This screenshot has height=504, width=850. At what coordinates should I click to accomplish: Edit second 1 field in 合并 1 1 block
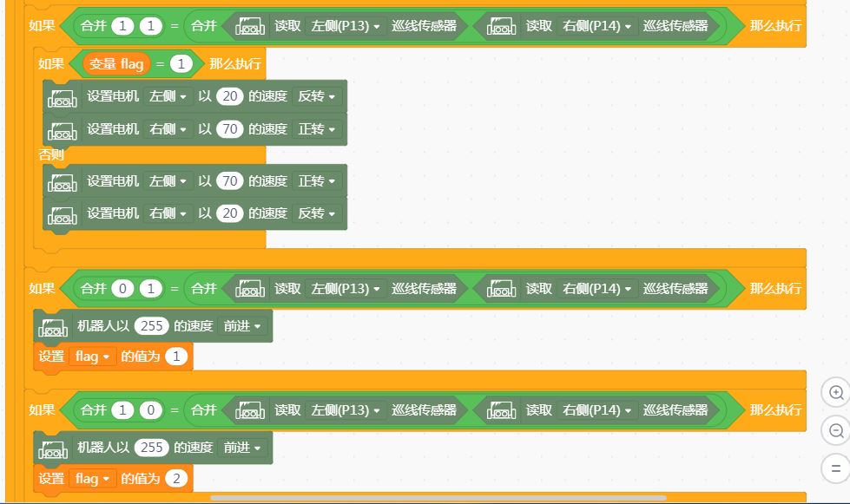pyautogui.click(x=151, y=26)
